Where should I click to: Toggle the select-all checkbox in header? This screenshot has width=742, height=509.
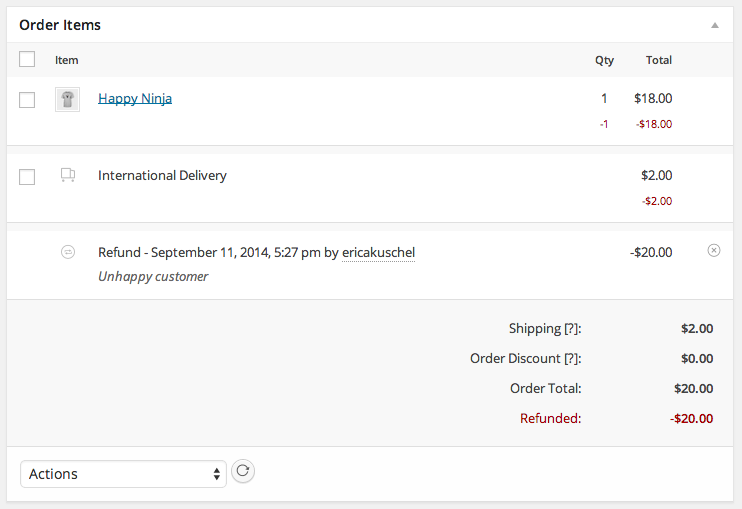(x=27, y=59)
